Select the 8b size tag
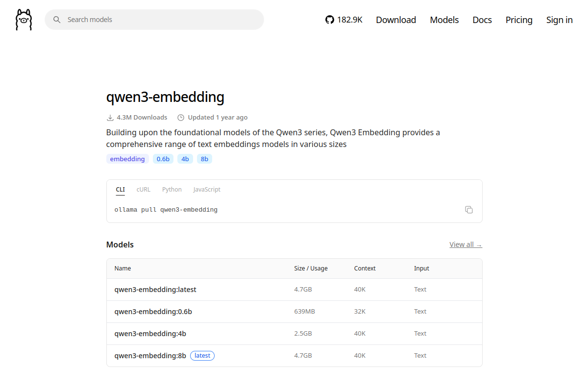 [x=204, y=159]
